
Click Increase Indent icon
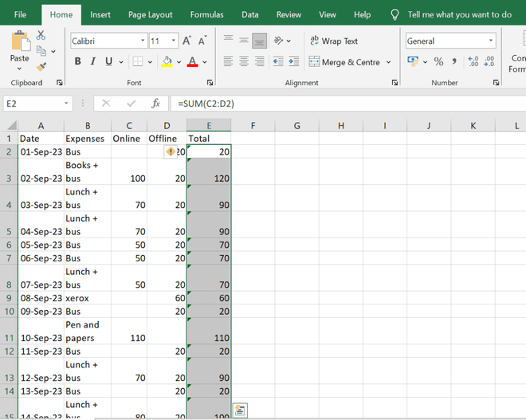[x=294, y=61]
